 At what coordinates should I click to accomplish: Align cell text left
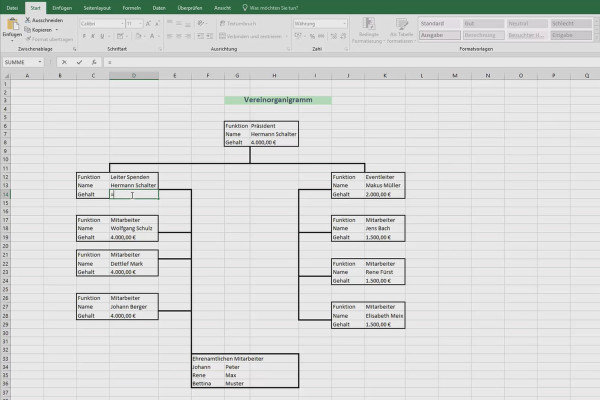[x=170, y=36]
